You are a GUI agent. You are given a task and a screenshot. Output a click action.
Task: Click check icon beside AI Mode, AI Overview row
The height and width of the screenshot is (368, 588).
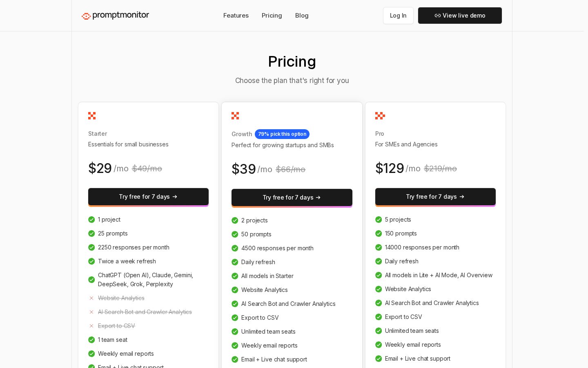[x=379, y=275]
